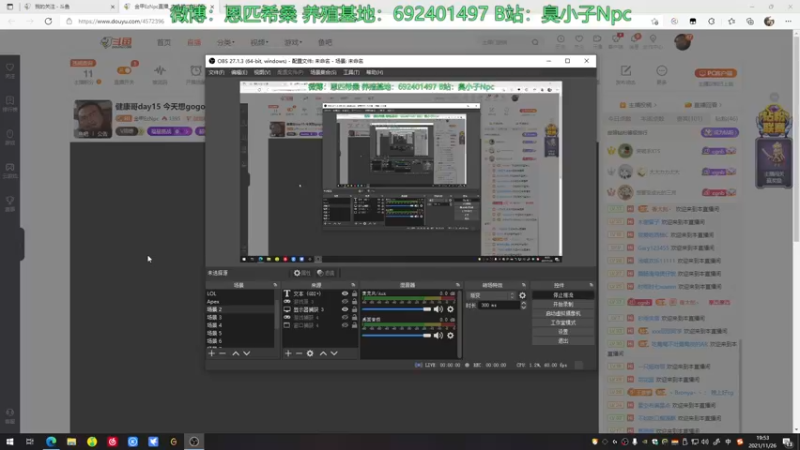Screen dimensions: 800x450
Task: Start the OBS virtual camera
Action: [563, 314]
